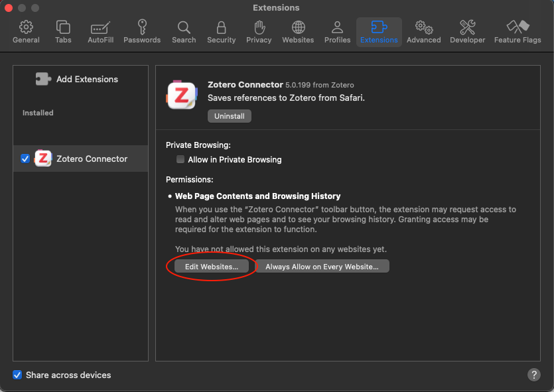The height and width of the screenshot is (392, 554).
Task: Close the Extensions settings window
Action: [9, 8]
